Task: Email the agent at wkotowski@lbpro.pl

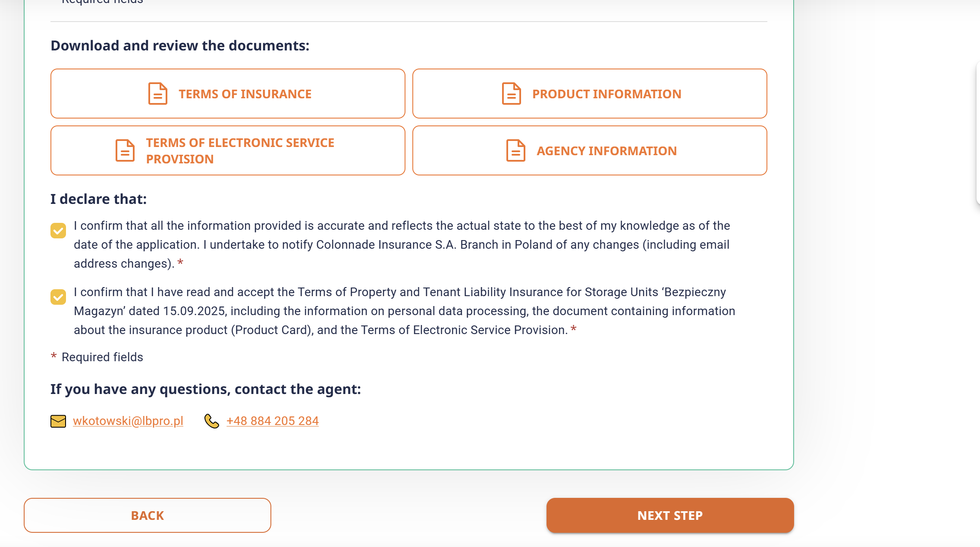Action: (x=128, y=421)
